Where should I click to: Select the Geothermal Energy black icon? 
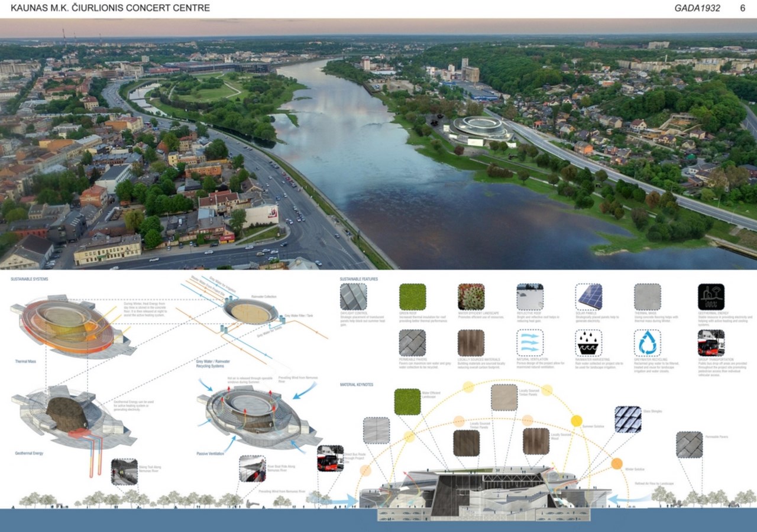711,297
